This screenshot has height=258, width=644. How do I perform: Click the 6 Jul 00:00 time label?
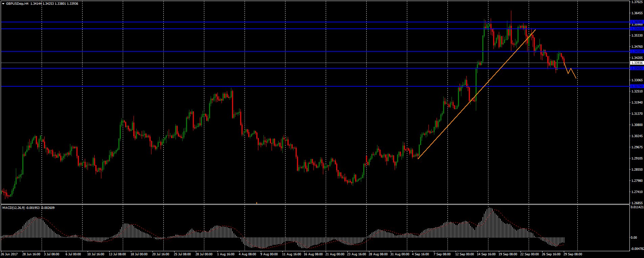(73, 254)
